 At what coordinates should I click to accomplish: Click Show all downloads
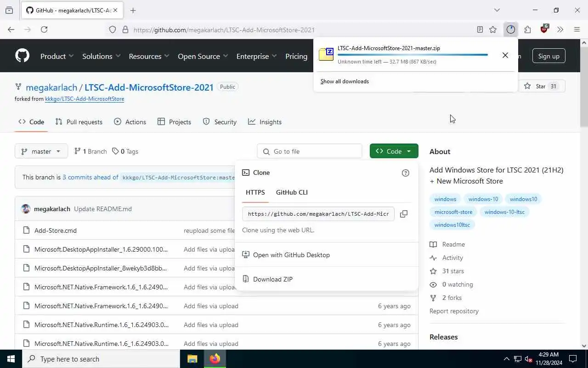pyautogui.click(x=345, y=81)
